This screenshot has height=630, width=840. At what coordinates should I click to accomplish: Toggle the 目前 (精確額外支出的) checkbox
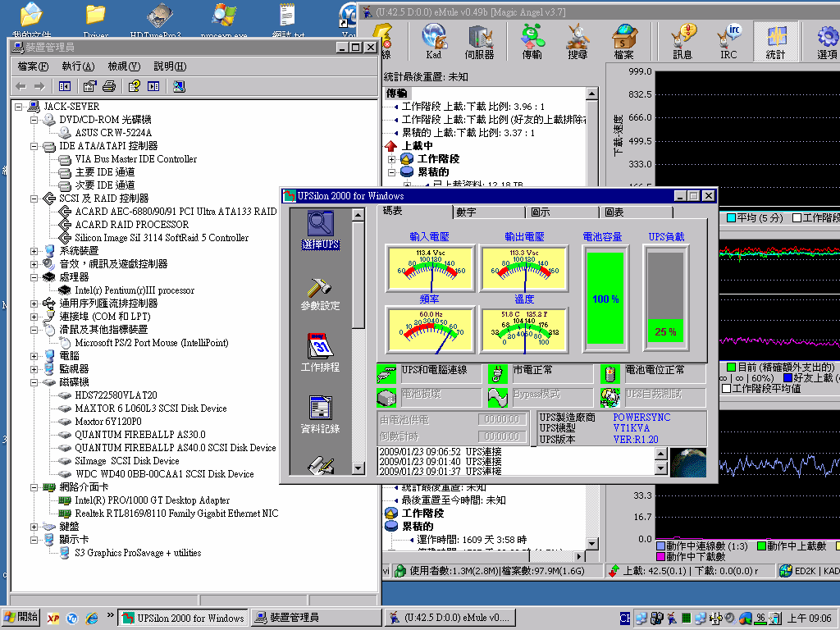pos(731,367)
